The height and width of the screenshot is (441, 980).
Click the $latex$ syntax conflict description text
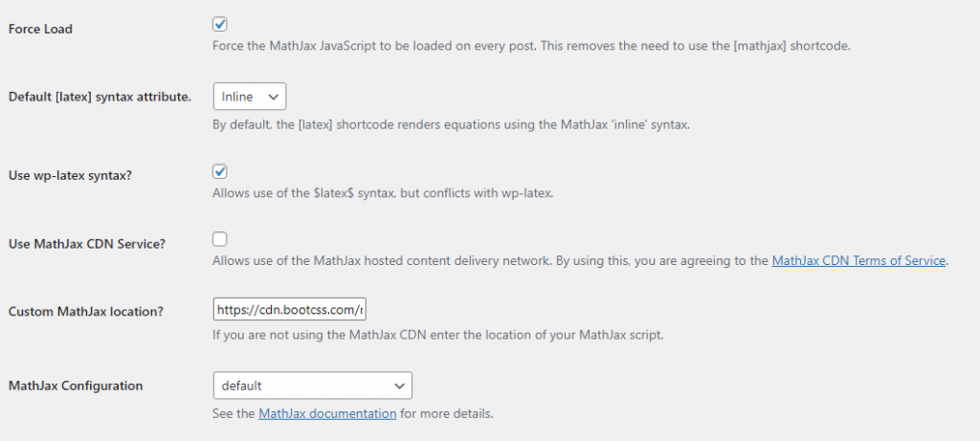[x=383, y=193]
